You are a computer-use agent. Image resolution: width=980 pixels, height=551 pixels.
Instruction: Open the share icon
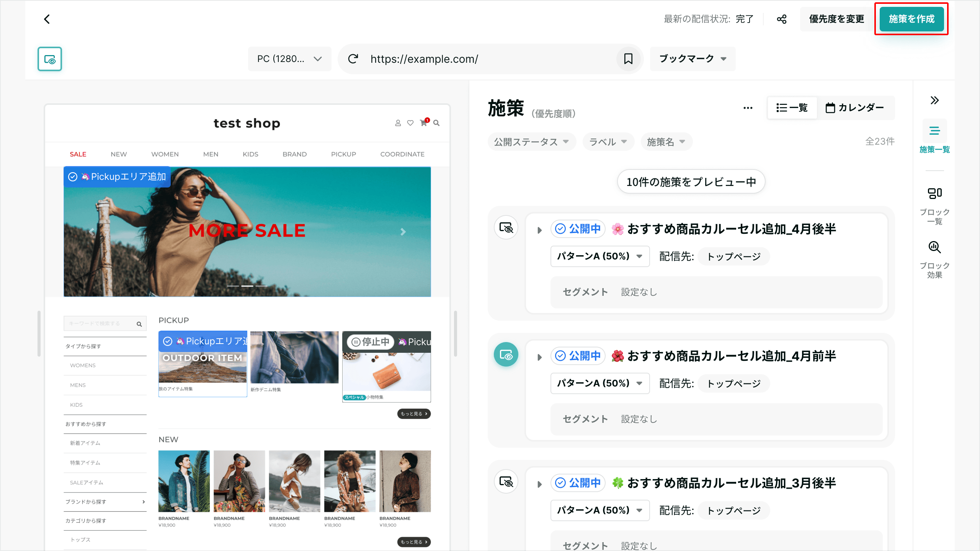[x=782, y=19]
